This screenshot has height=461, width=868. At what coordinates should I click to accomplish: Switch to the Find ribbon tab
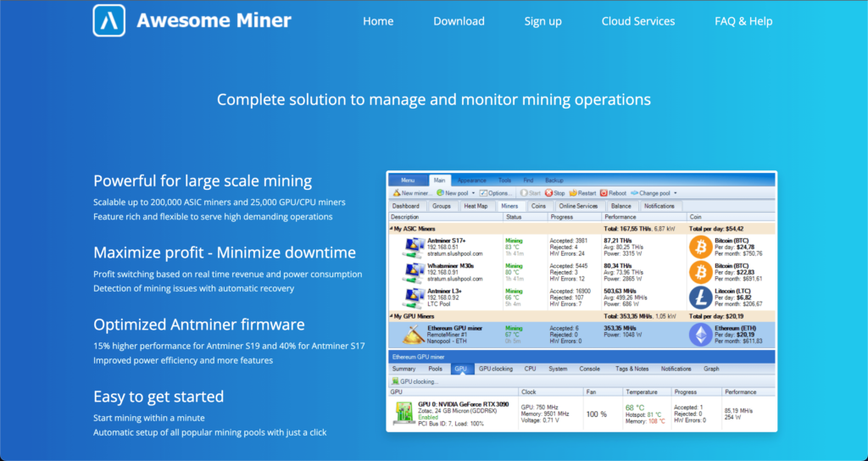pyautogui.click(x=528, y=181)
